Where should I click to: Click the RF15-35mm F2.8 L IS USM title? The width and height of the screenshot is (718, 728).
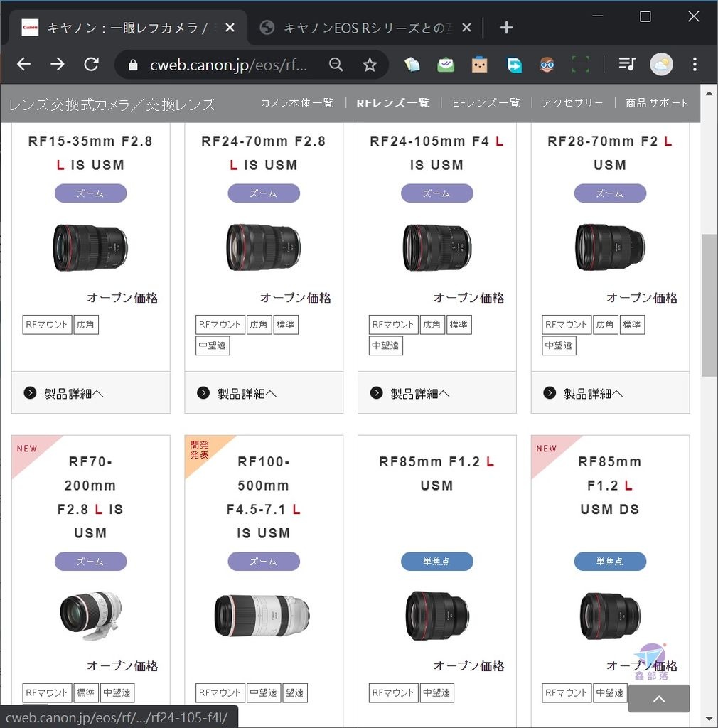coord(90,153)
